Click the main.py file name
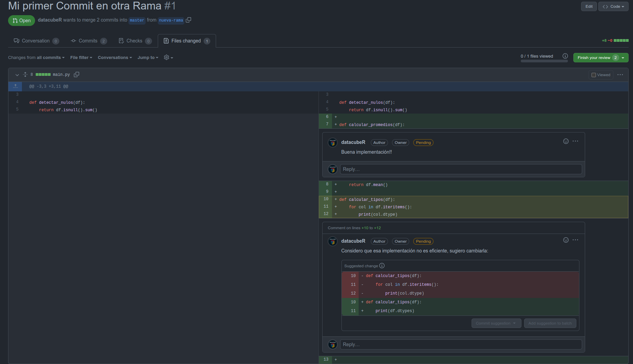The image size is (633, 364). click(61, 74)
